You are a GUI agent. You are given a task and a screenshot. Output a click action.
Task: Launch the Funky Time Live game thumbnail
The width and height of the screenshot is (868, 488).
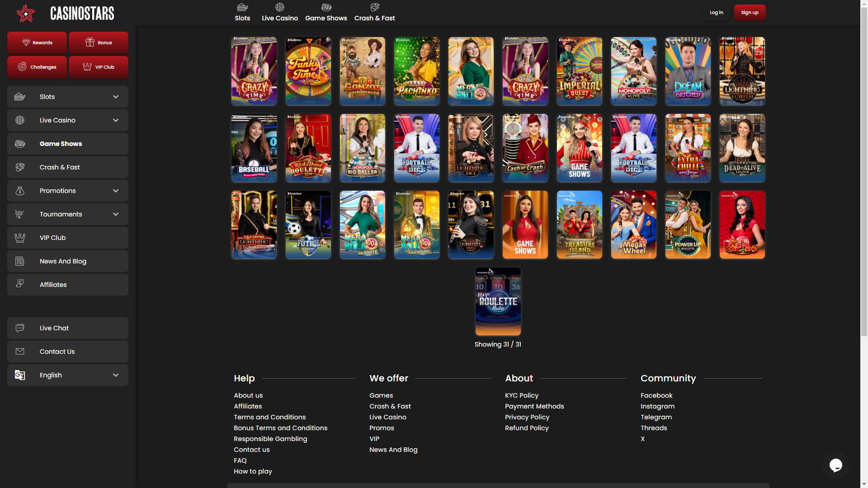click(x=308, y=71)
